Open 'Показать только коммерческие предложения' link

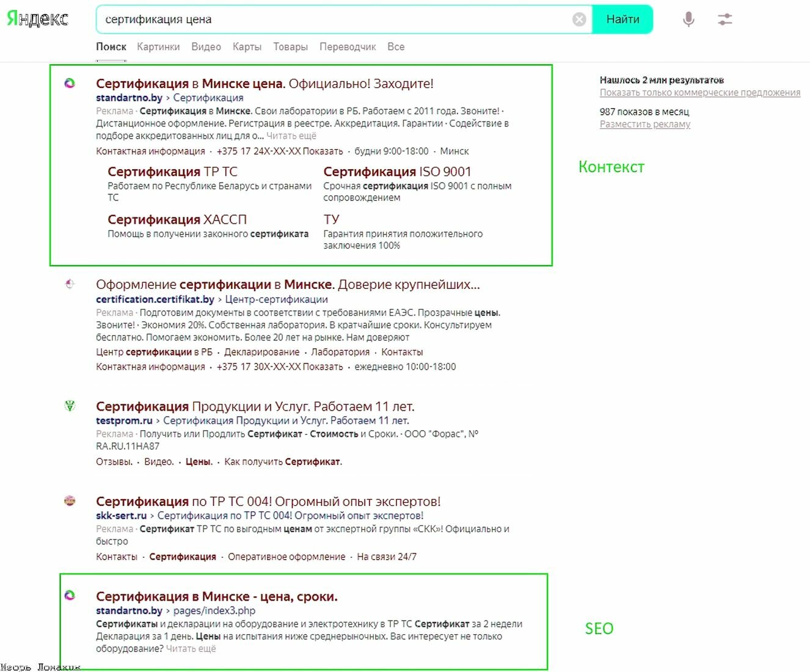[x=700, y=92]
